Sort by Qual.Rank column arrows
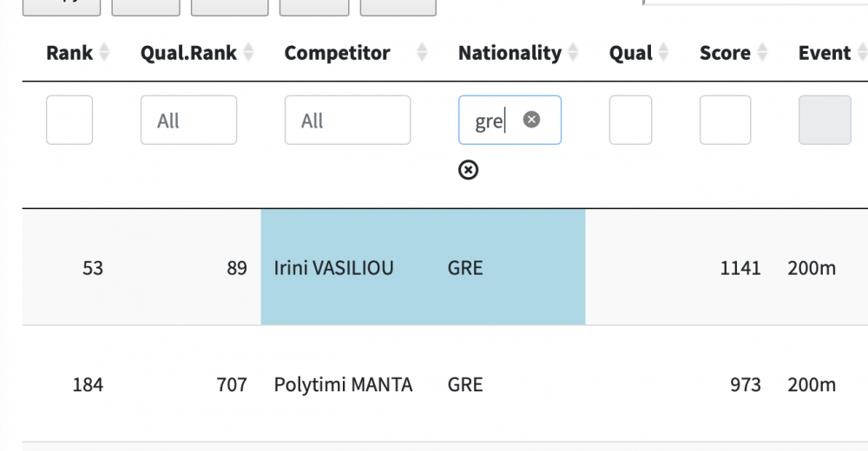 point(248,53)
